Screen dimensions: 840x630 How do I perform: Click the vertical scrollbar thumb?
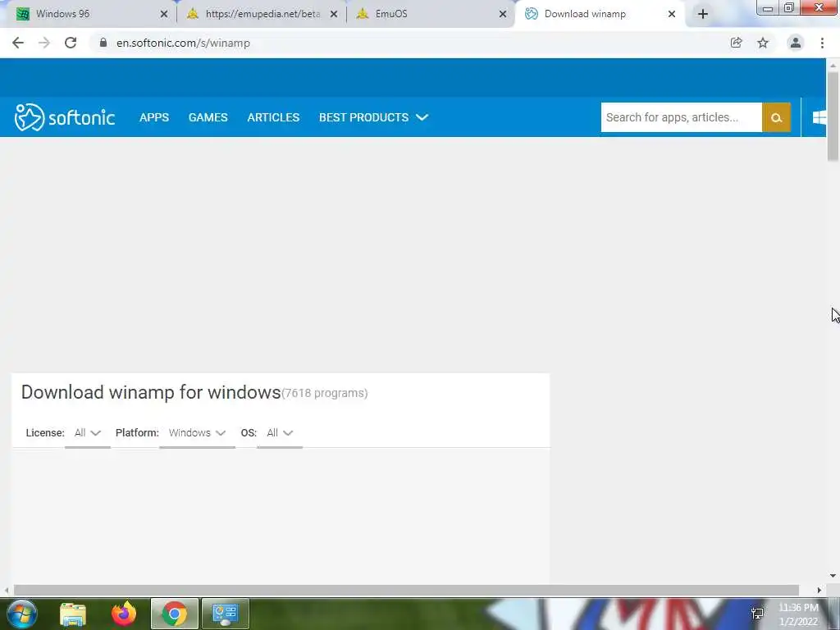tap(833, 116)
